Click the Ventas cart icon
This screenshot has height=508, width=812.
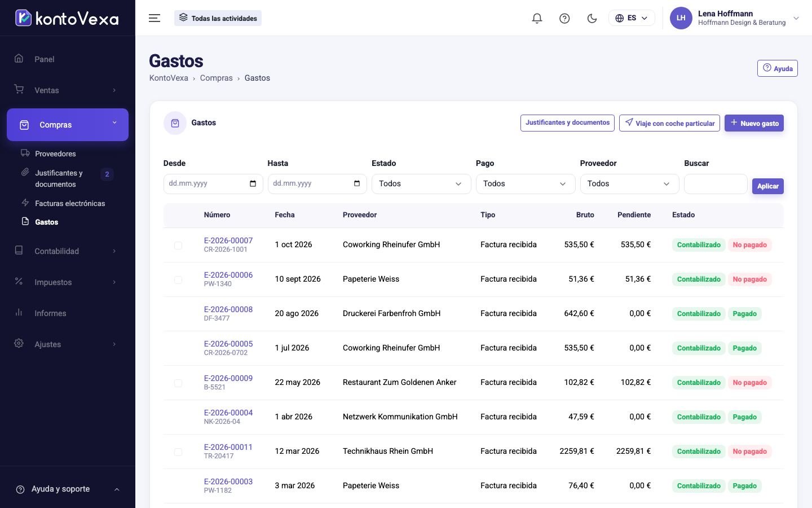(19, 89)
